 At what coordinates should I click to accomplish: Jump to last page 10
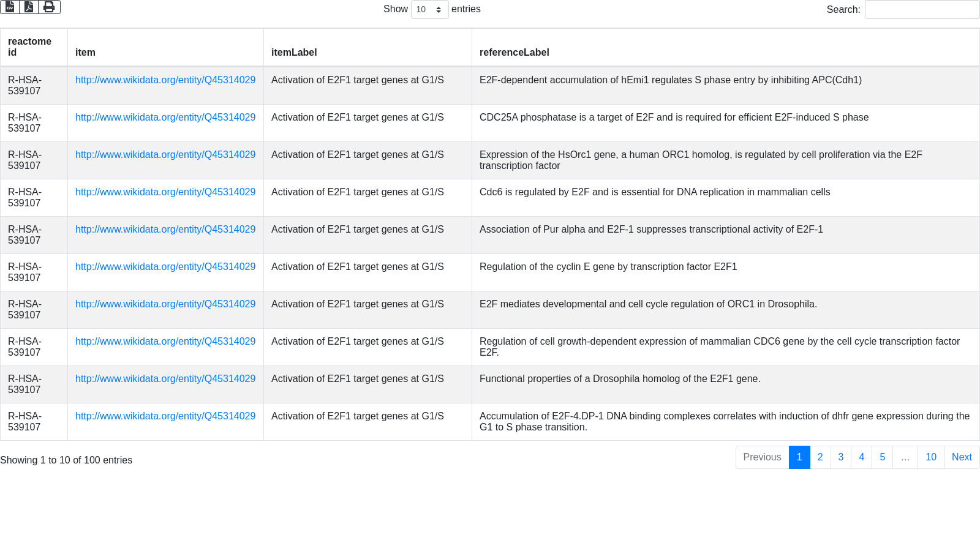[931, 457]
